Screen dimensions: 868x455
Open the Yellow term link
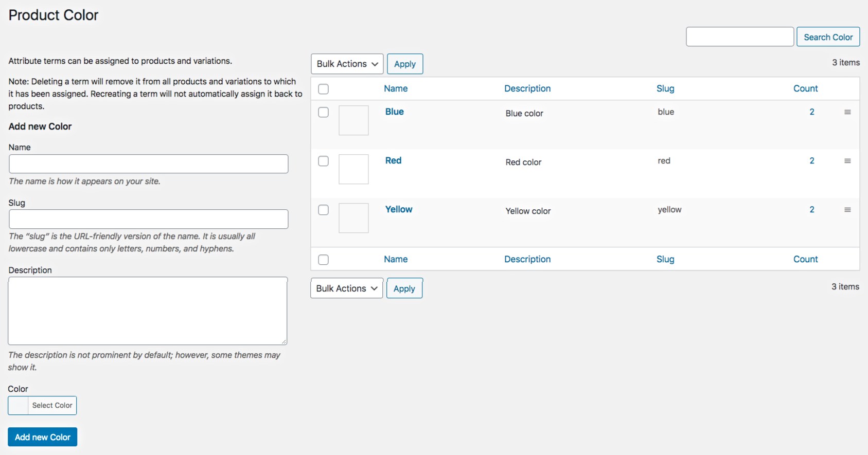tap(399, 209)
